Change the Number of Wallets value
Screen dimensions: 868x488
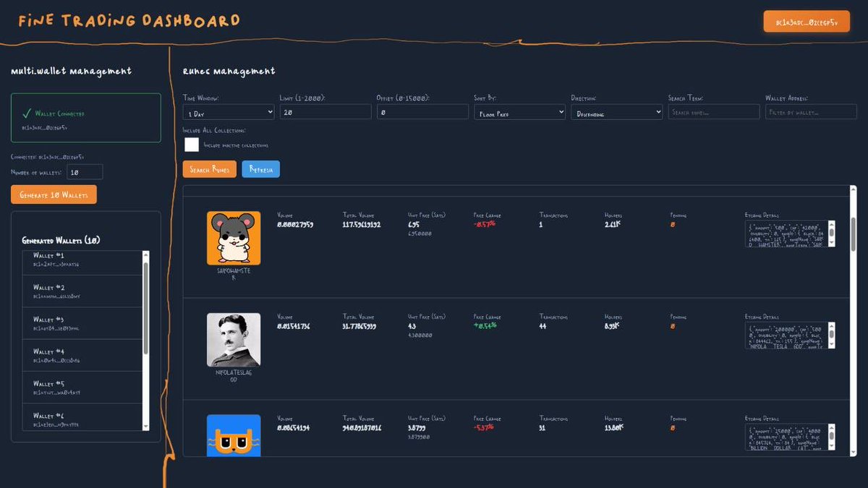87,171
